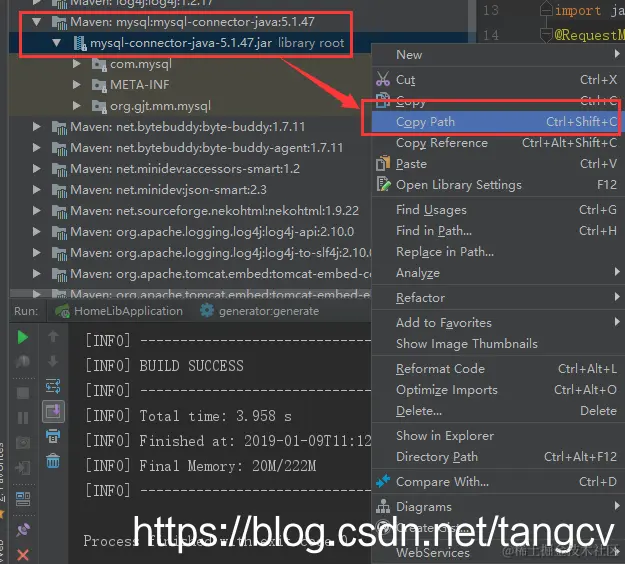This screenshot has width=625, height=564.
Task: Click editor gutter line number 14
Action: point(491,35)
